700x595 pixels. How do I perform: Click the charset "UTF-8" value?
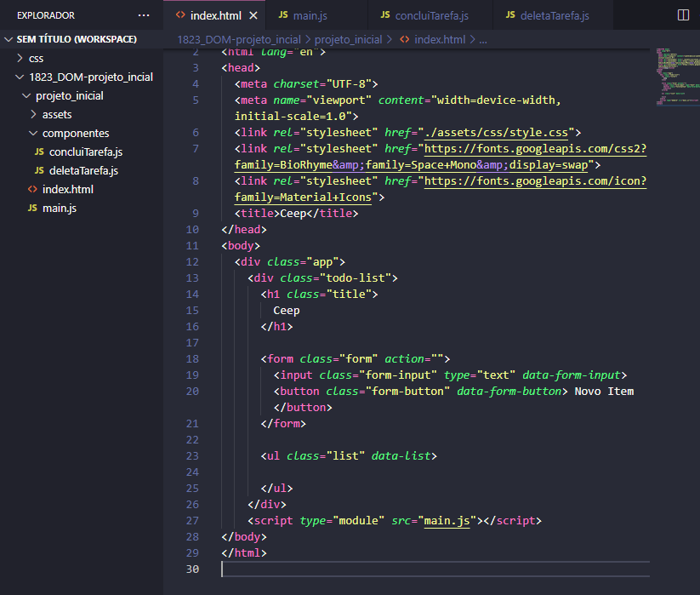(349, 84)
